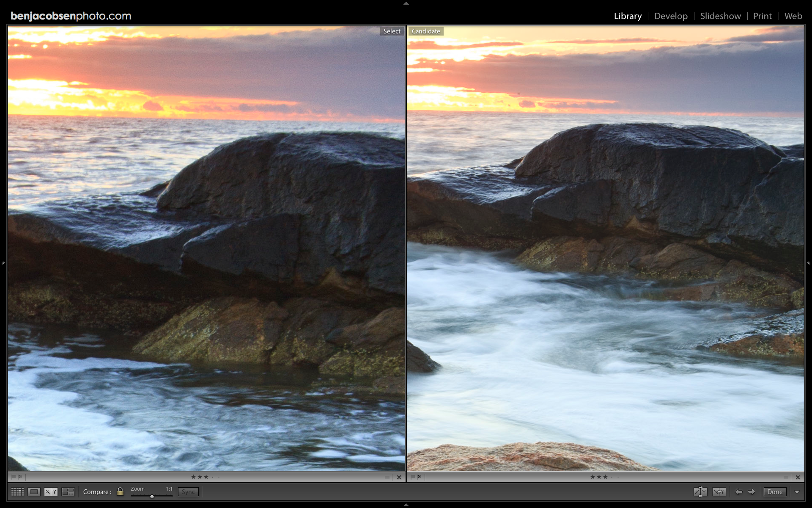812x508 pixels.
Task: Expand the top panel triangle
Action: point(406,3)
